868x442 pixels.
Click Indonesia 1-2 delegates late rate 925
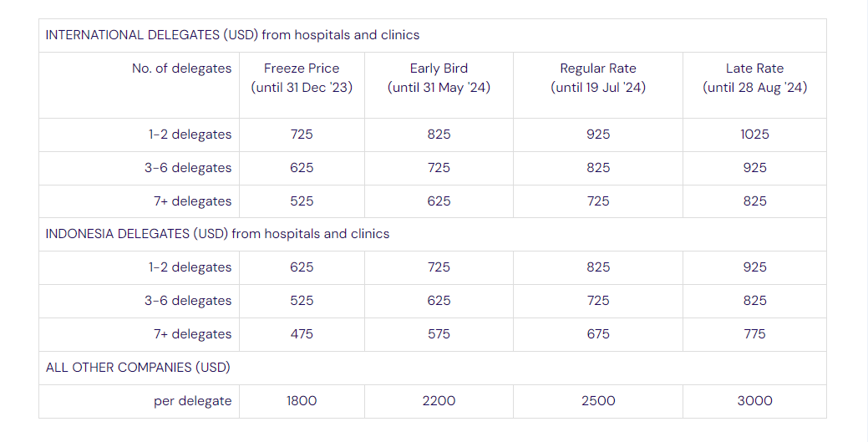754,267
